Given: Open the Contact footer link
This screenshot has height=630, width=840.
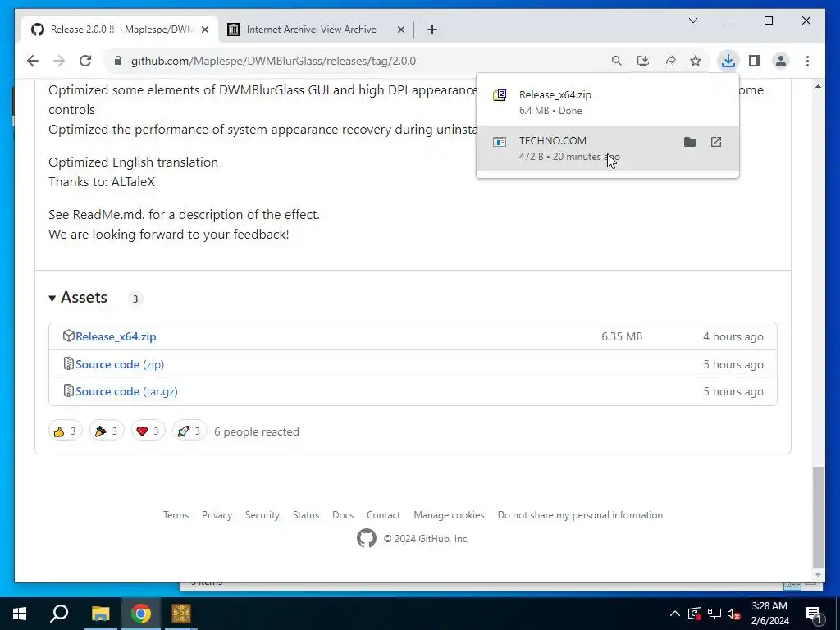Looking at the screenshot, I should click(384, 515).
